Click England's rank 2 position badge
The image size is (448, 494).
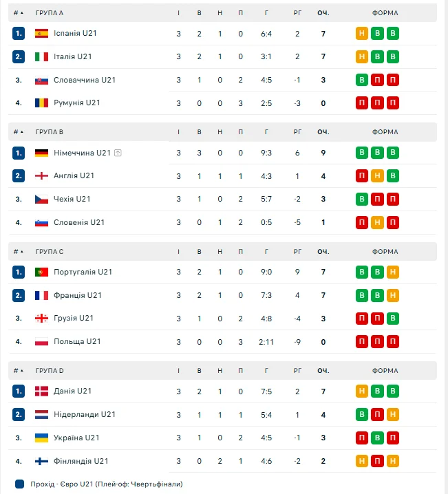point(19,175)
